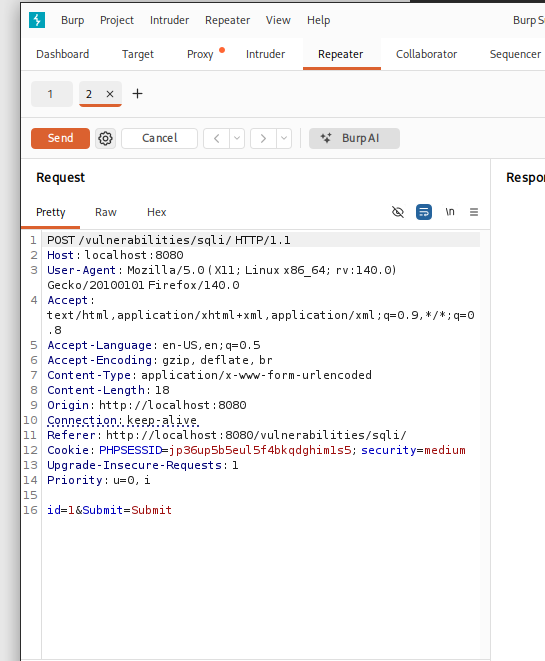Select the Raw request view tab
Screen dimensions: 545x661
click(106, 212)
